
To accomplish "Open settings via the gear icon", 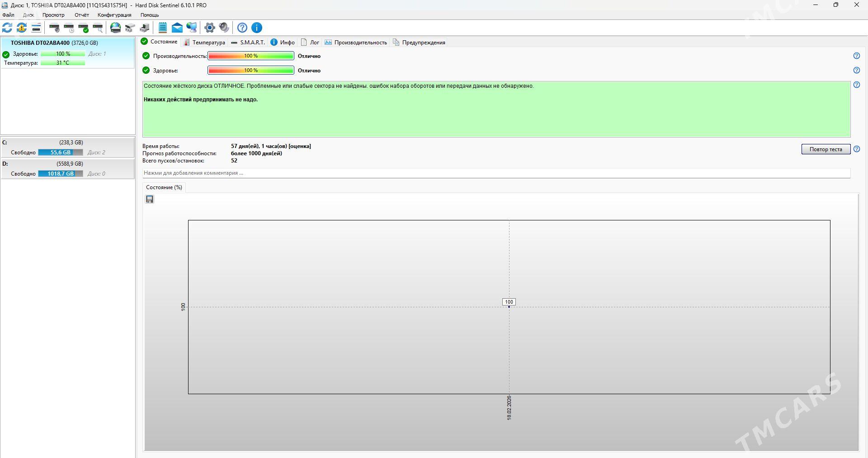I will tap(209, 28).
